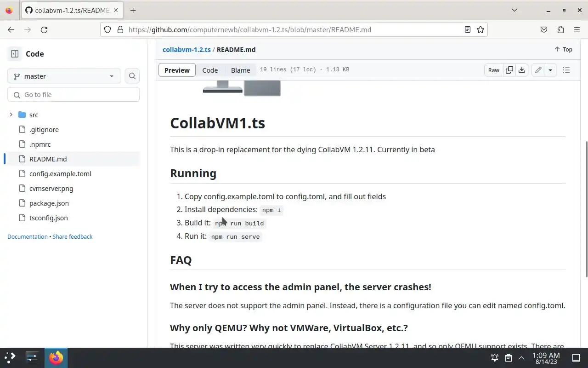Click the Running section heading
588x368 pixels.
click(x=193, y=173)
